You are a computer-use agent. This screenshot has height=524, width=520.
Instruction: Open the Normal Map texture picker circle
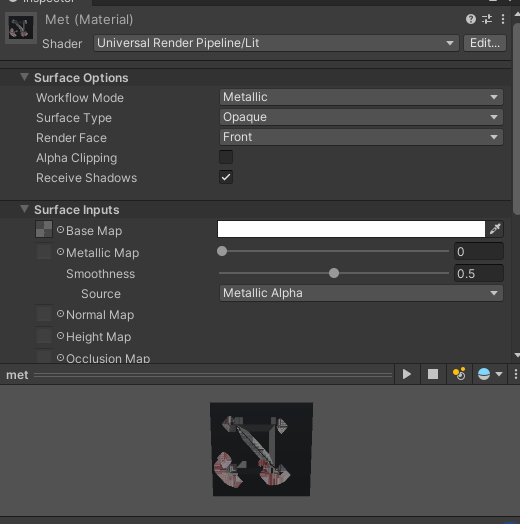[x=60, y=314]
